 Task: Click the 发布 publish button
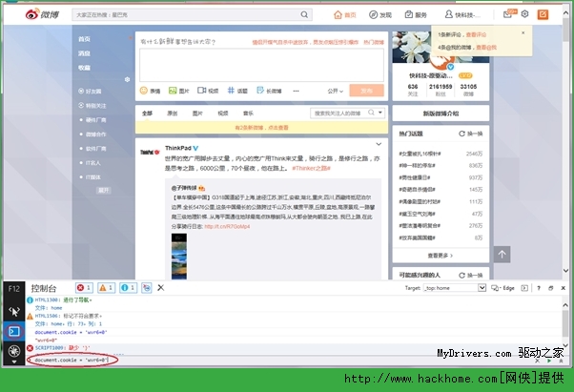366,91
